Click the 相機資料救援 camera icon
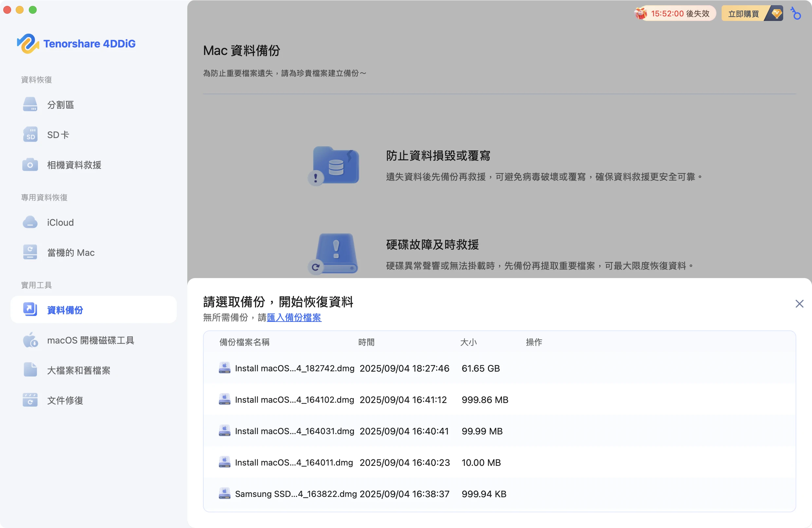The height and width of the screenshot is (528, 812). pyautogui.click(x=30, y=165)
